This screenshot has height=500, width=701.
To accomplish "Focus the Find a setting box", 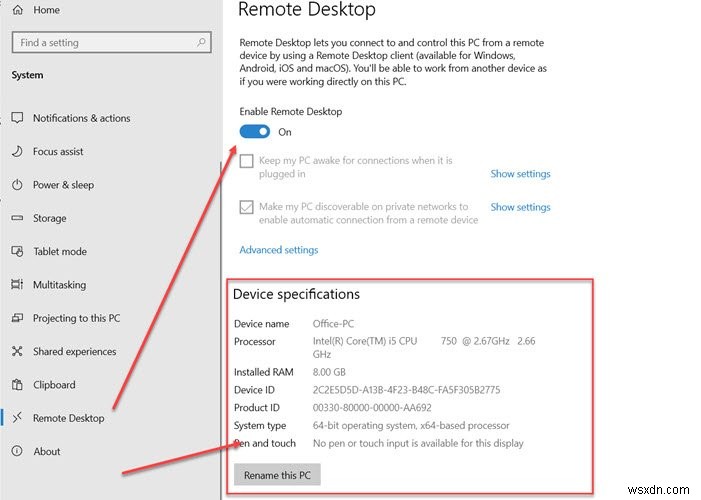I will click(112, 42).
